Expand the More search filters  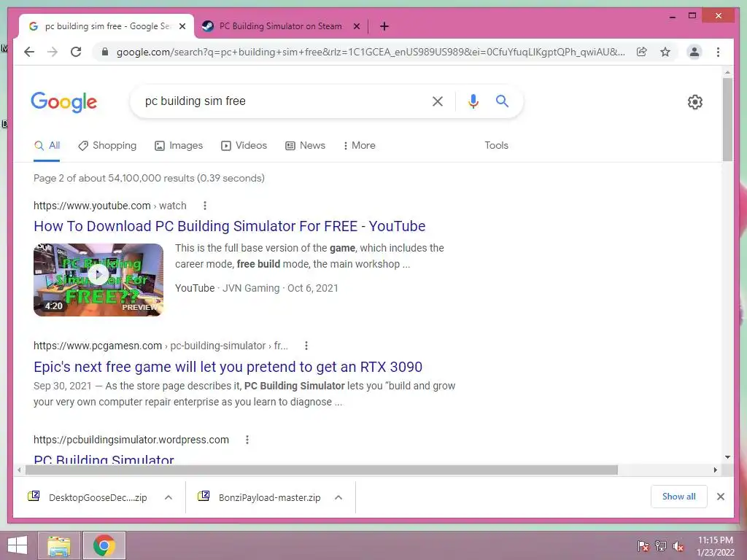(x=359, y=146)
